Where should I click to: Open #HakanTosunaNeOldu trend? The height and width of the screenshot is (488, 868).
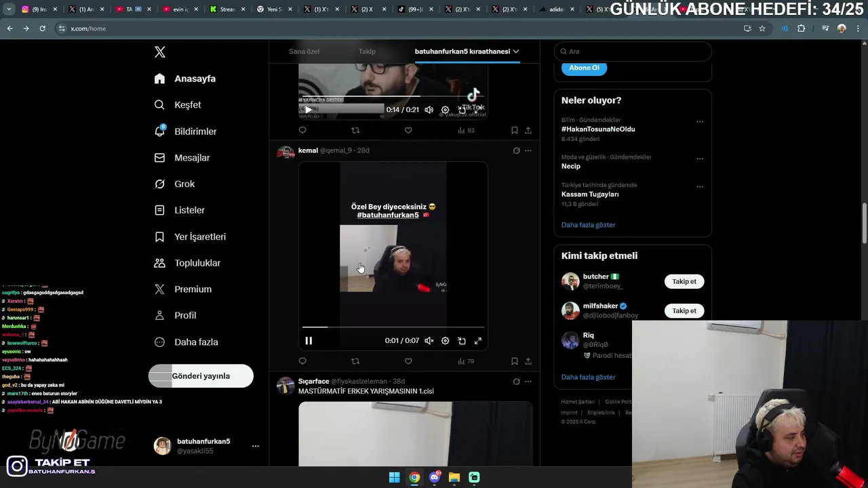[598, 129]
